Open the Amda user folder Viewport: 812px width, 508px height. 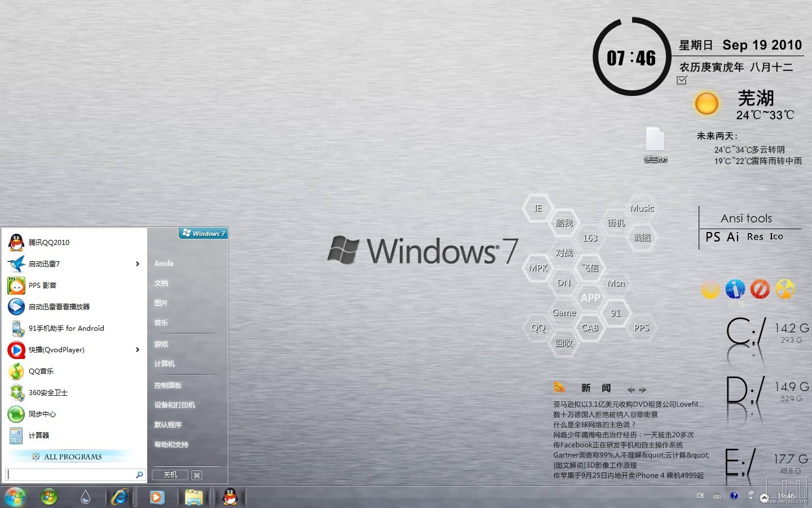point(164,264)
